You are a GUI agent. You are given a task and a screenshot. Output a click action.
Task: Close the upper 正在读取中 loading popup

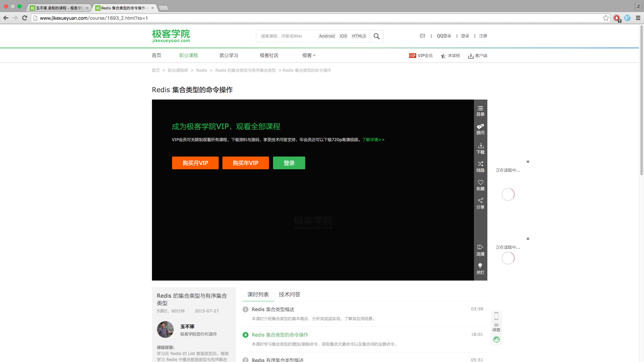click(528, 162)
